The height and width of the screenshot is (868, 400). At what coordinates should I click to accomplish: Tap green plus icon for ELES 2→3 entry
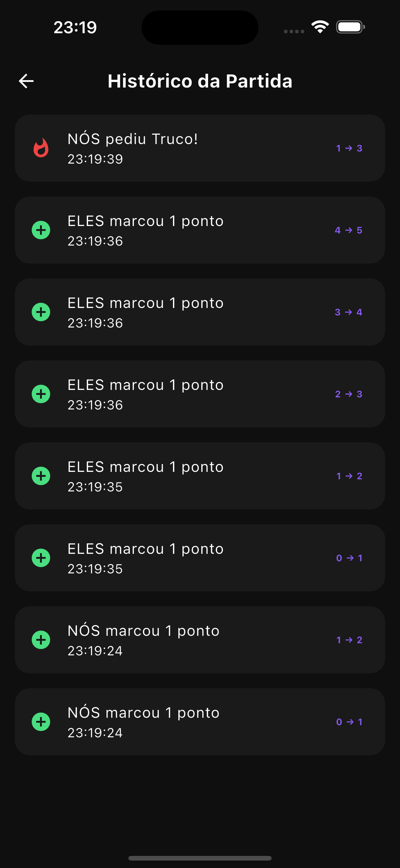41,394
